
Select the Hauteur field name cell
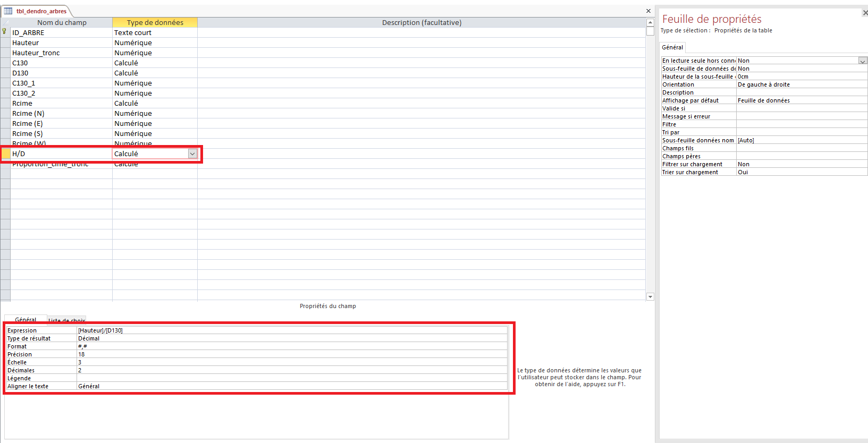(x=61, y=42)
